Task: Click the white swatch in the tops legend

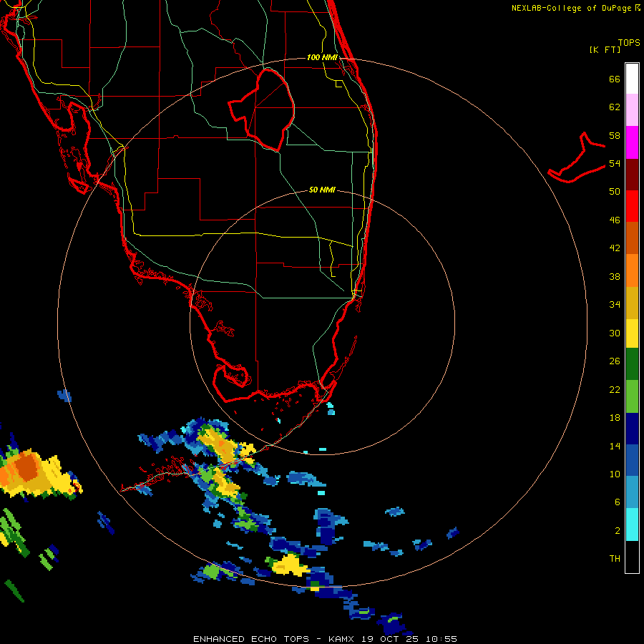Action: click(x=632, y=79)
